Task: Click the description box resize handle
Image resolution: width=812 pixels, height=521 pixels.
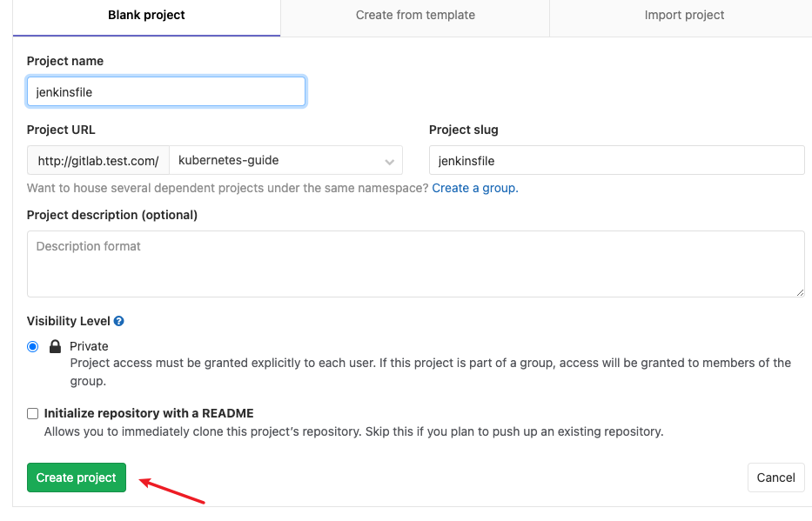Action: click(800, 292)
